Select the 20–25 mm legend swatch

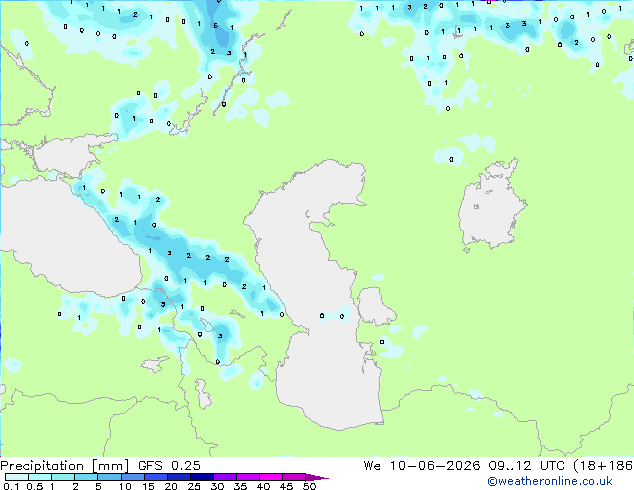click(x=178, y=477)
